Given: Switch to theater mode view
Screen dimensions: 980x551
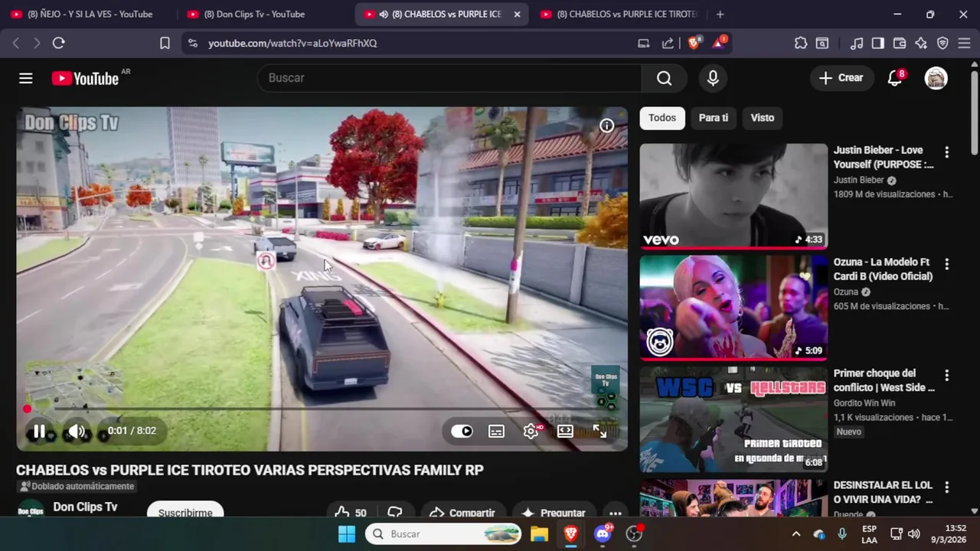Looking at the screenshot, I should point(565,431).
